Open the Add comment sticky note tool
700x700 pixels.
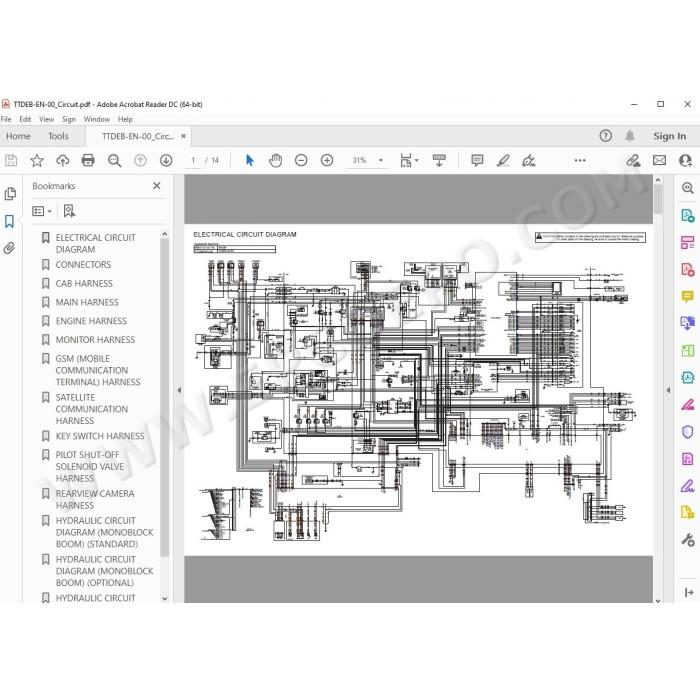[x=477, y=160]
